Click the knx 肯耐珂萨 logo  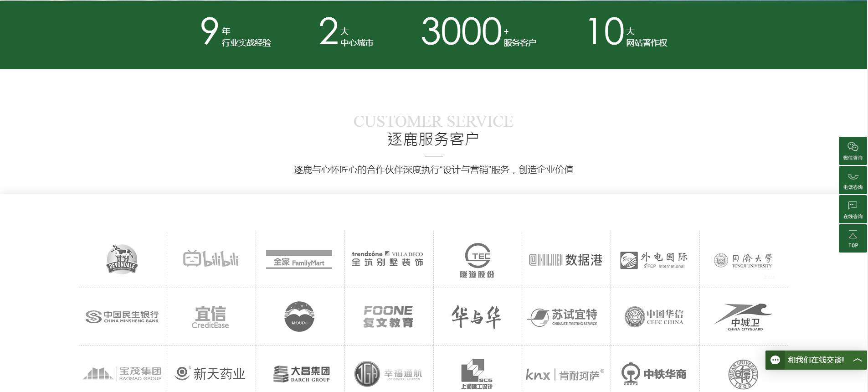(565, 375)
